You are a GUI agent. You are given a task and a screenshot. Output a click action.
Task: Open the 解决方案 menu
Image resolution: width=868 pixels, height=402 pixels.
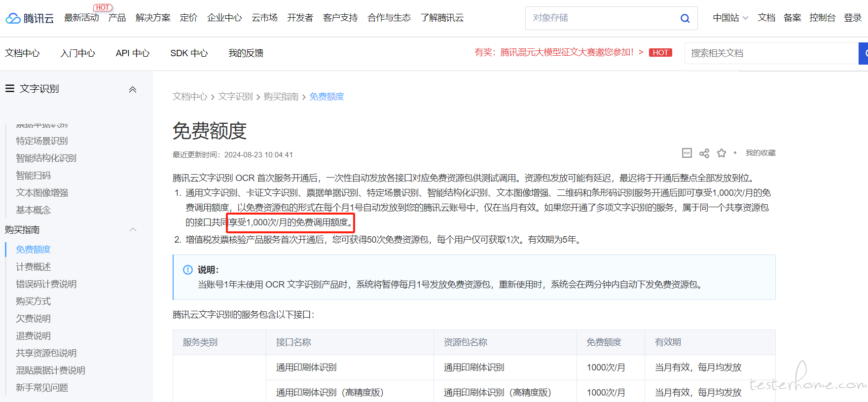point(153,18)
